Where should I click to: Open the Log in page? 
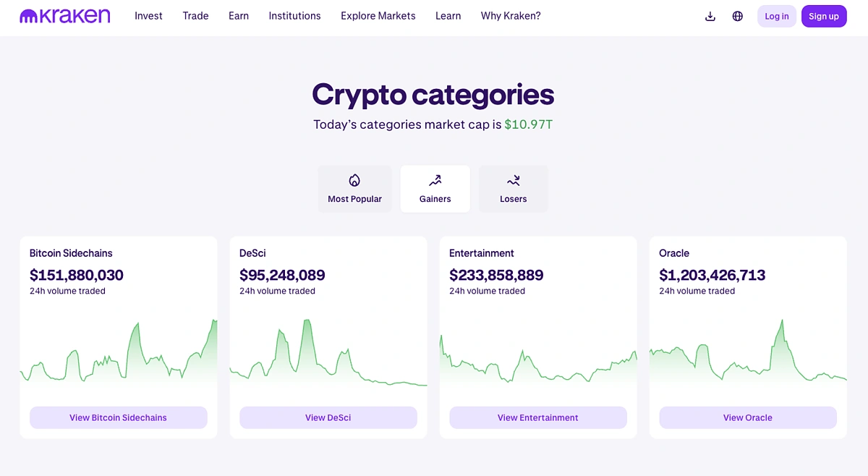pyautogui.click(x=776, y=15)
